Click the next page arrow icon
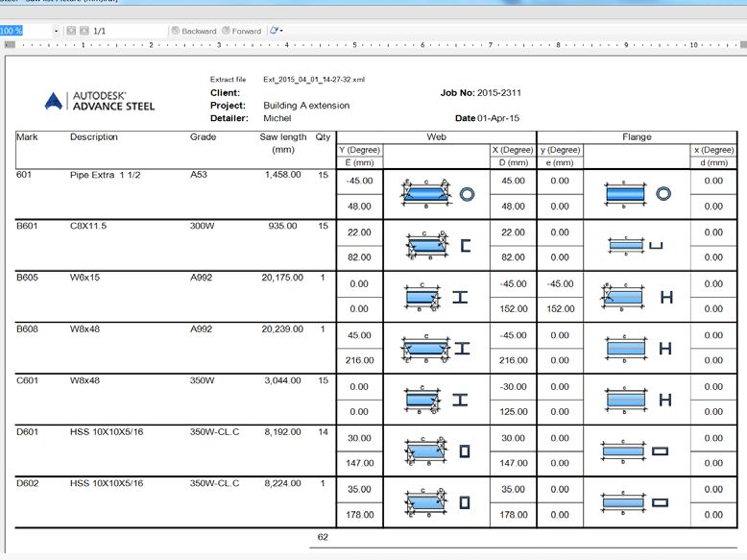This screenshot has height=560, width=747. 84,31
